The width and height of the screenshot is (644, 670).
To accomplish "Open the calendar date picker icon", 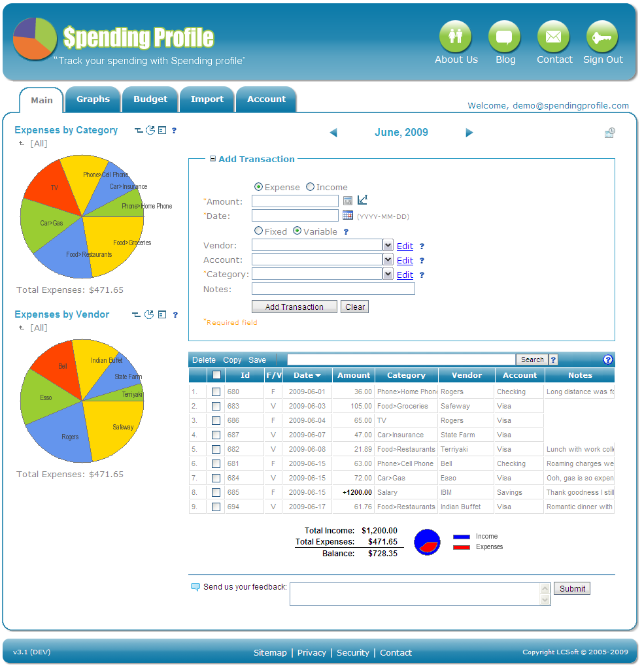I will [348, 215].
